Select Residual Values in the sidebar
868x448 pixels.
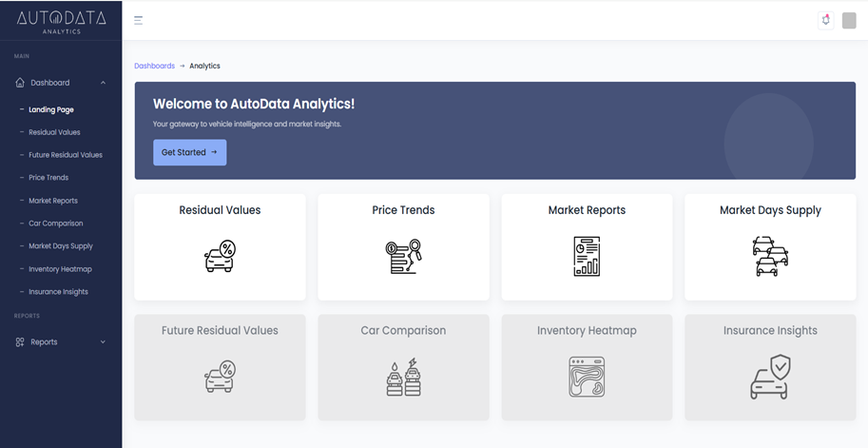point(54,132)
